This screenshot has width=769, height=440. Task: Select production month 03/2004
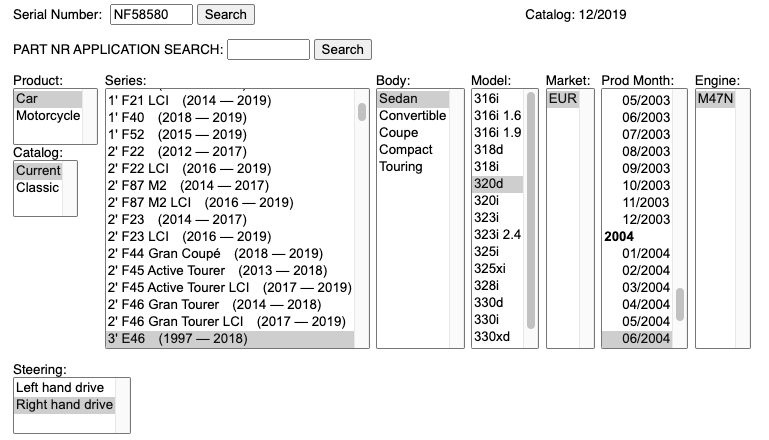pyautogui.click(x=637, y=287)
